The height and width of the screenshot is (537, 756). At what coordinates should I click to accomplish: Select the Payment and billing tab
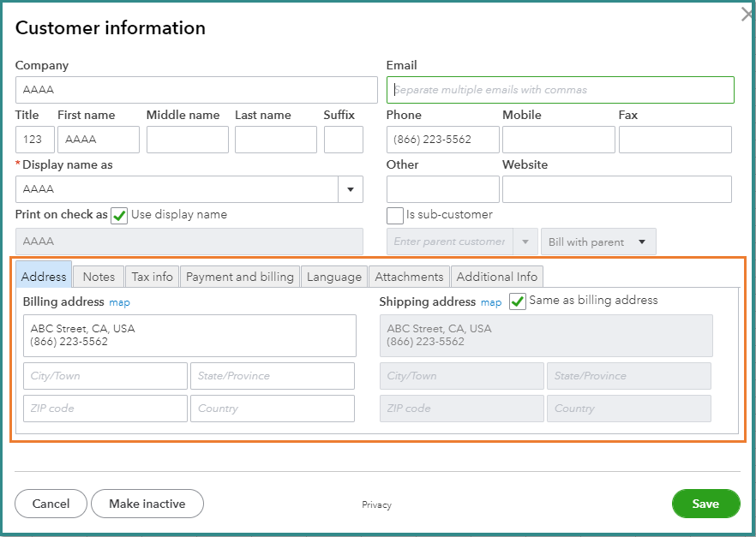pos(240,277)
